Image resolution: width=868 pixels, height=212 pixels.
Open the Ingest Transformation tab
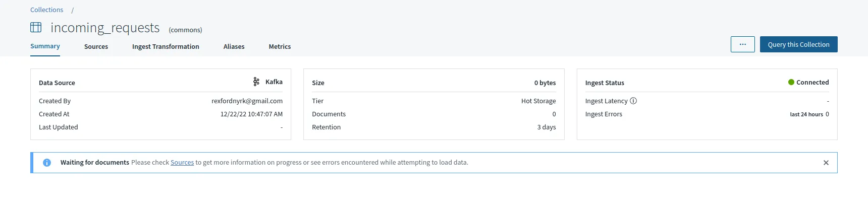point(166,46)
